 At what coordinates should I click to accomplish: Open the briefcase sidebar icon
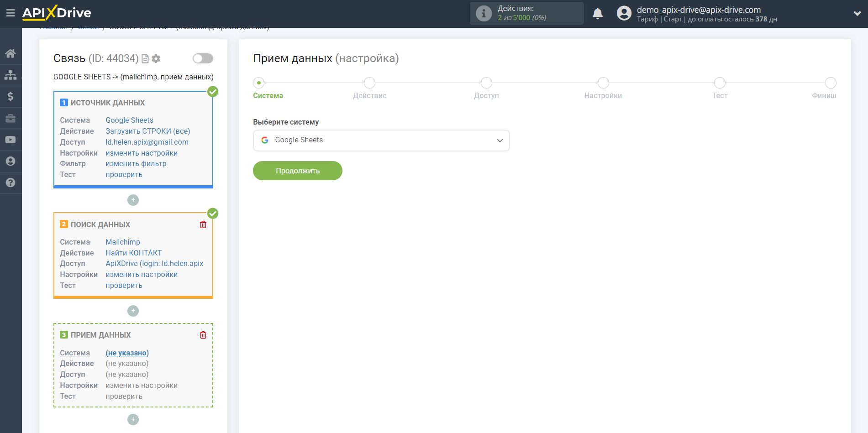(11, 118)
